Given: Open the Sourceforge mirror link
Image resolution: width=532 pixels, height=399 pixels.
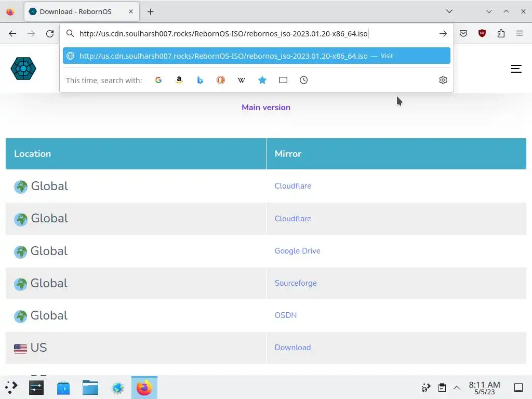Looking at the screenshot, I should 296,283.
